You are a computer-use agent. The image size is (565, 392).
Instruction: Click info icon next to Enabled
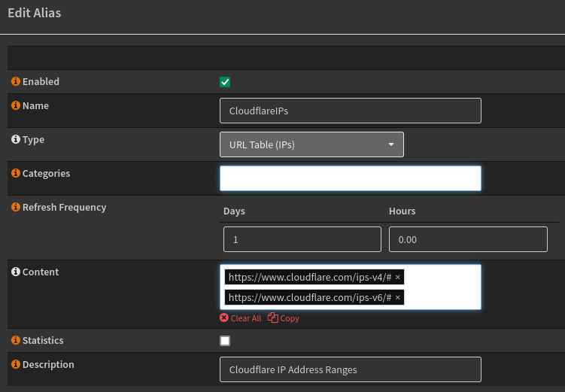[16, 81]
